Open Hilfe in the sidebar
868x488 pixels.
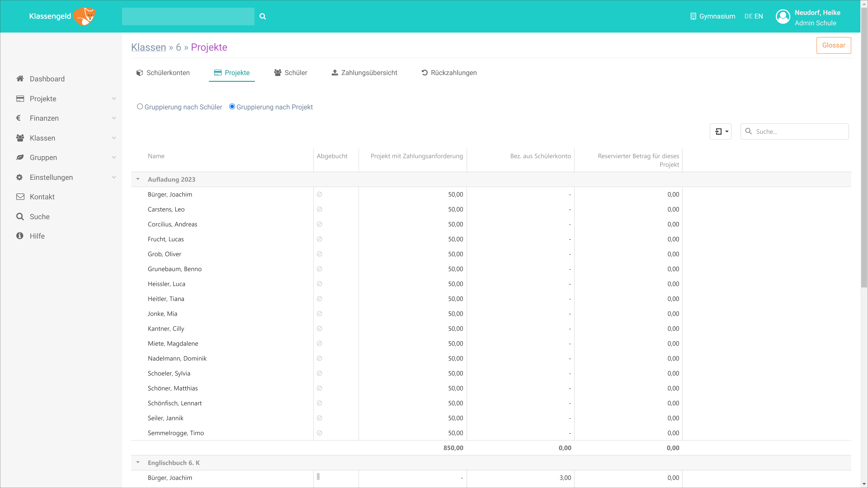37,236
